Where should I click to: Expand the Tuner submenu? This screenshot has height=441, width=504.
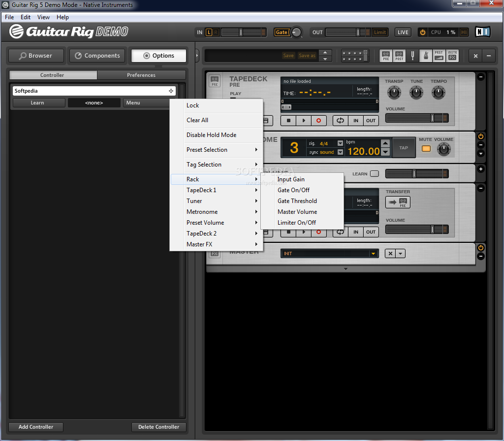coord(217,201)
